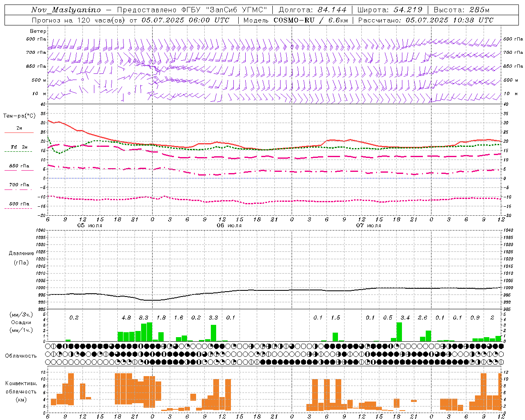The height and width of the screenshot is (420, 525).
Task: Select the provider text ФГБУ "ЗапСиб УГМС"
Action: point(224,10)
